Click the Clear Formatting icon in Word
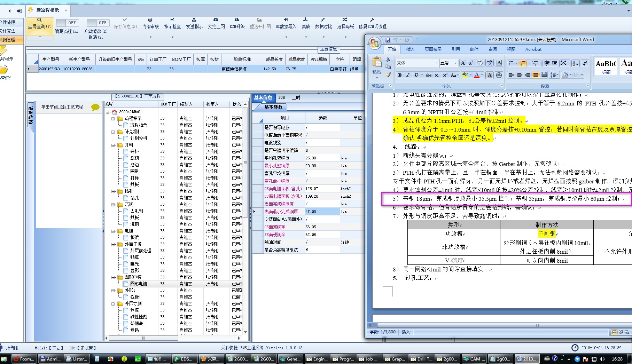 (481, 63)
